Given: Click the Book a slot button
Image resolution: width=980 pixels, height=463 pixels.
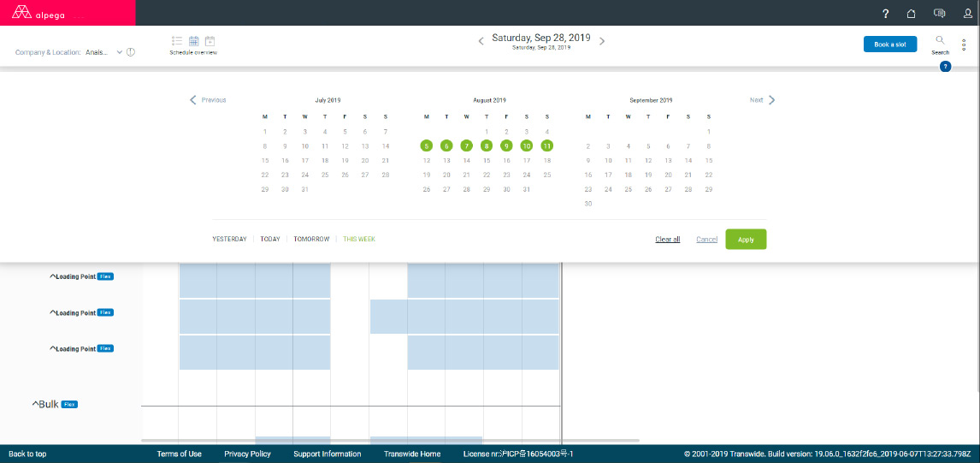Looking at the screenshot, I should tap(890, 45).
